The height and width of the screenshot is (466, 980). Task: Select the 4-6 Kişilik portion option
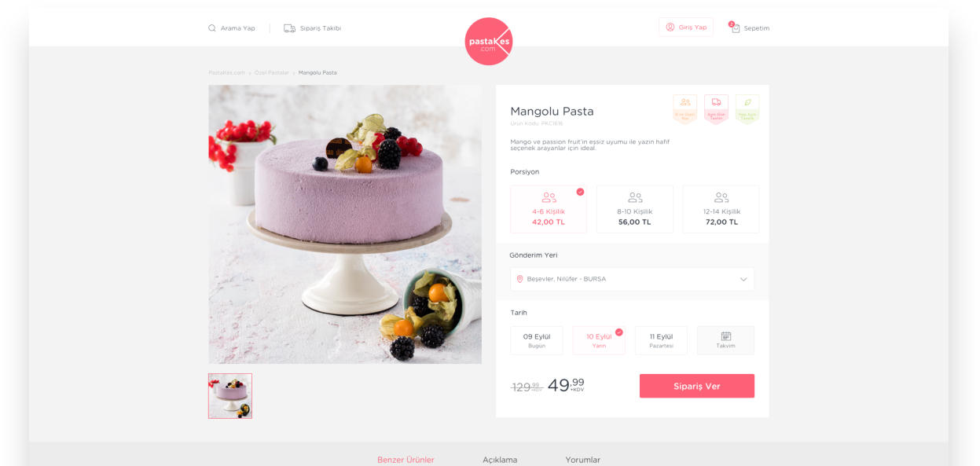click(x=549, y=209)
